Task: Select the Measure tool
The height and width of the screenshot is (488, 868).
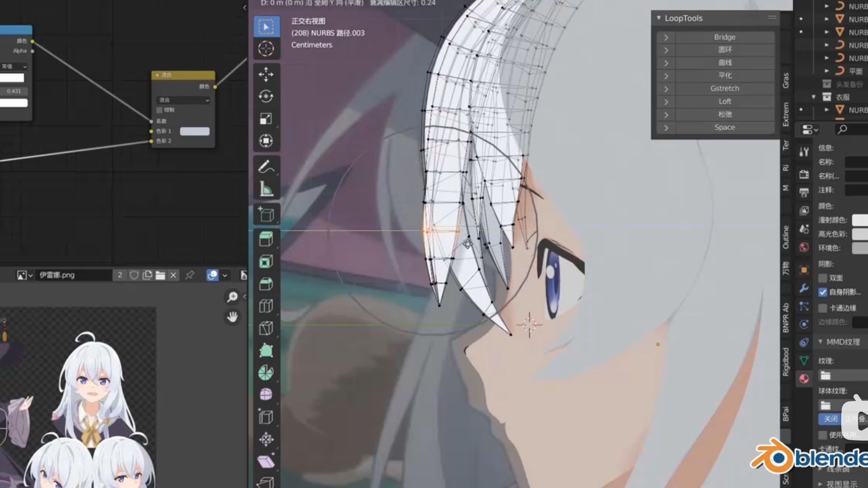Action: pos(266,189)
